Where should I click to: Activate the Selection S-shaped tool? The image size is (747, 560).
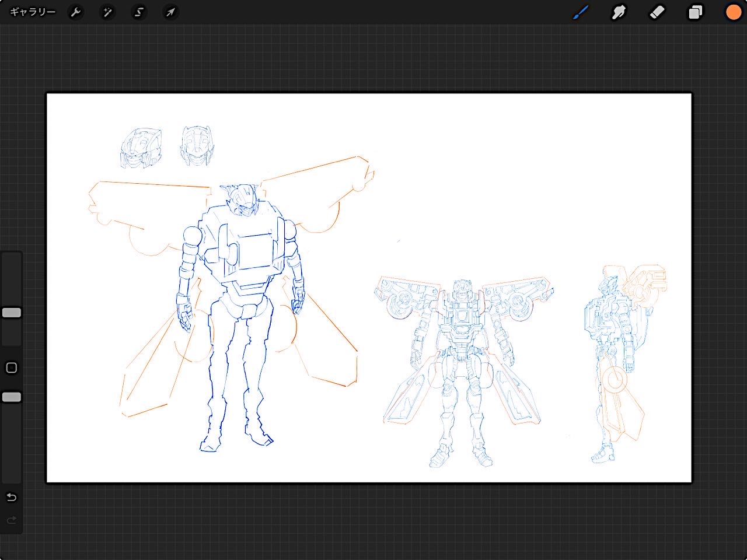coord(139,12)
